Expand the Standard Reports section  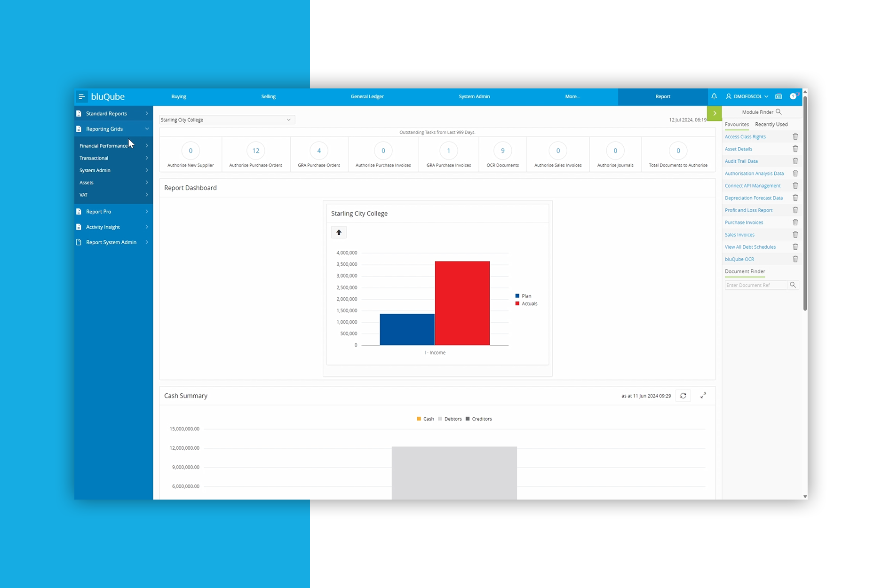coord(113,114)
